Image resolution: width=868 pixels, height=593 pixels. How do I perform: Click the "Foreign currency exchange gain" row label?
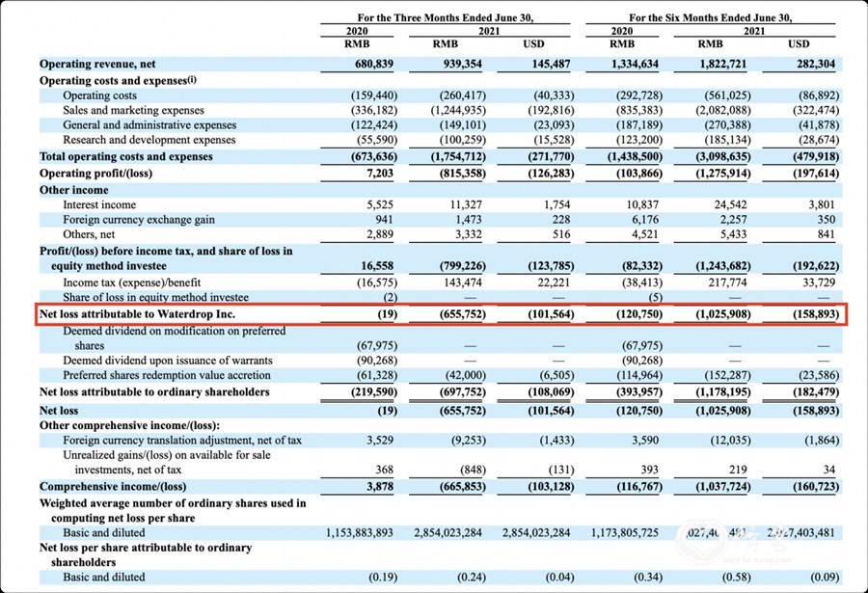(139, 220)
